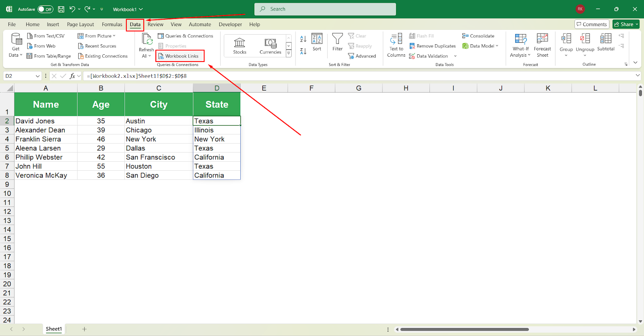Open the Get Data menu button
The width and height of the screenshot is (644, 336).
(16, 45)
